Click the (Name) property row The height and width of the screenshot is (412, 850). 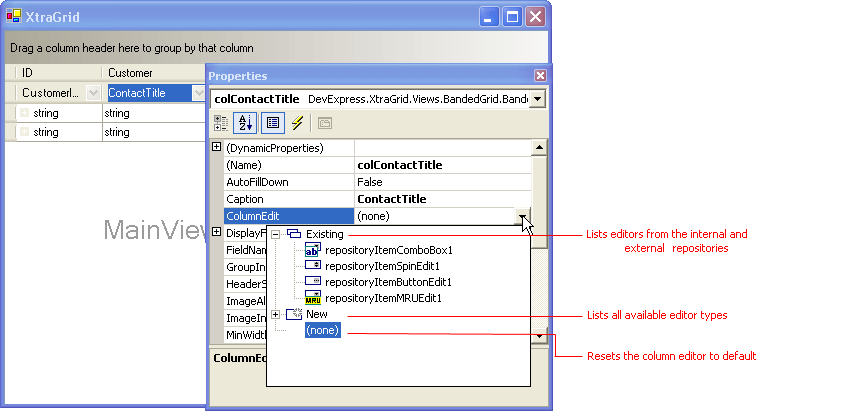[x=377, y=165]
